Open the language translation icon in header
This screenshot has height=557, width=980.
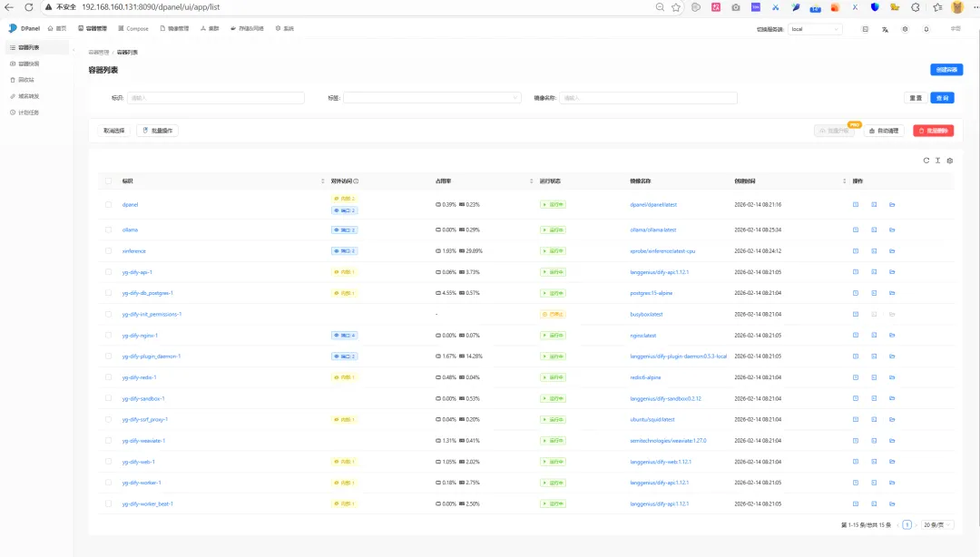[885, 29]
